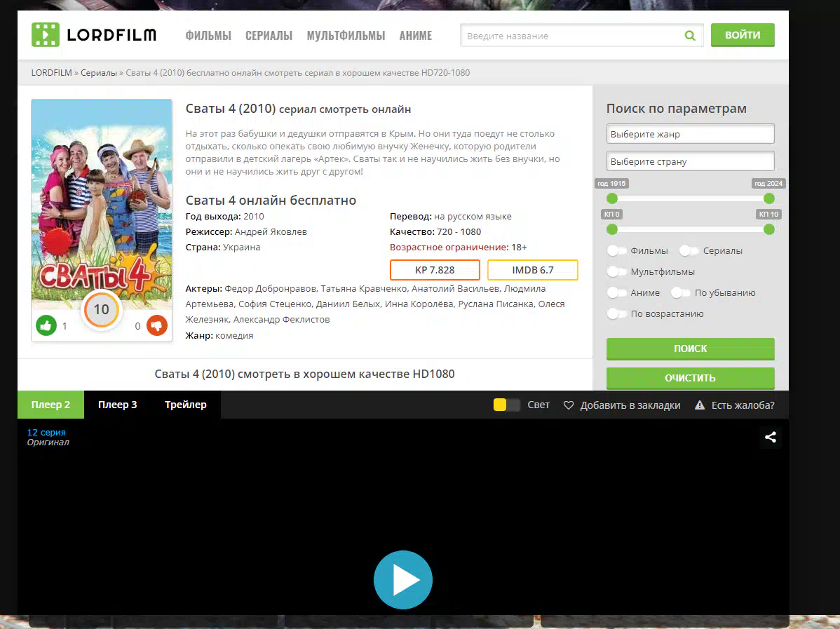This screenshot has height=629, width=840.
Task: Click the Андрей Яковлев director name
Action: [x=271, y=232]
